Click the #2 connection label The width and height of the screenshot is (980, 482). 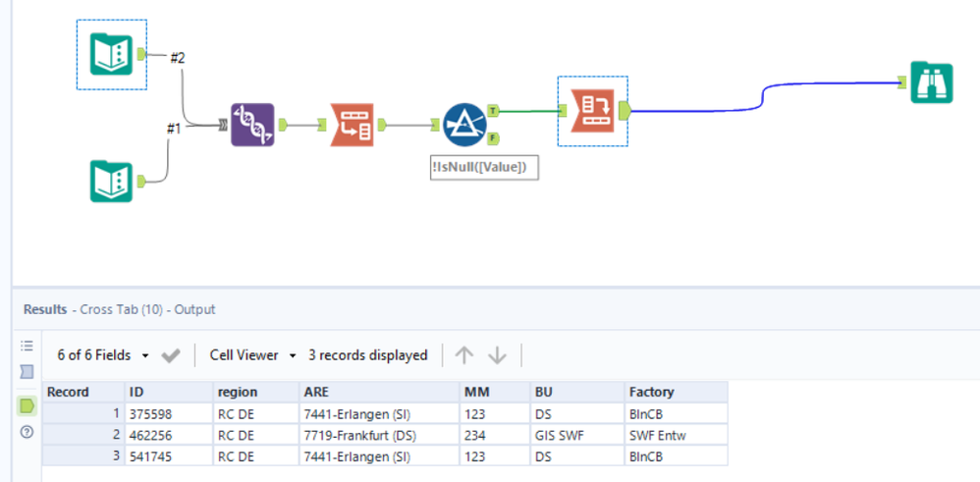point(178,58)
